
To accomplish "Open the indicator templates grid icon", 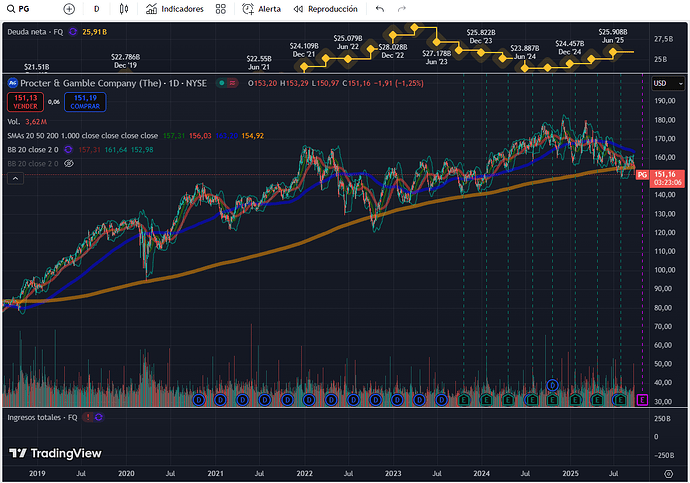I will pos(220,9).
